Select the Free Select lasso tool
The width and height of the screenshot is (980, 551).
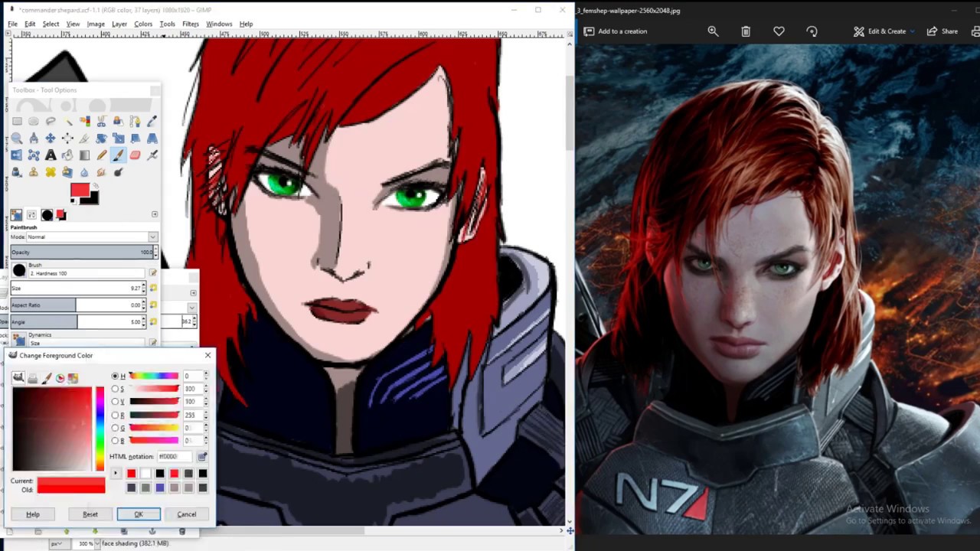pos(51,121)
